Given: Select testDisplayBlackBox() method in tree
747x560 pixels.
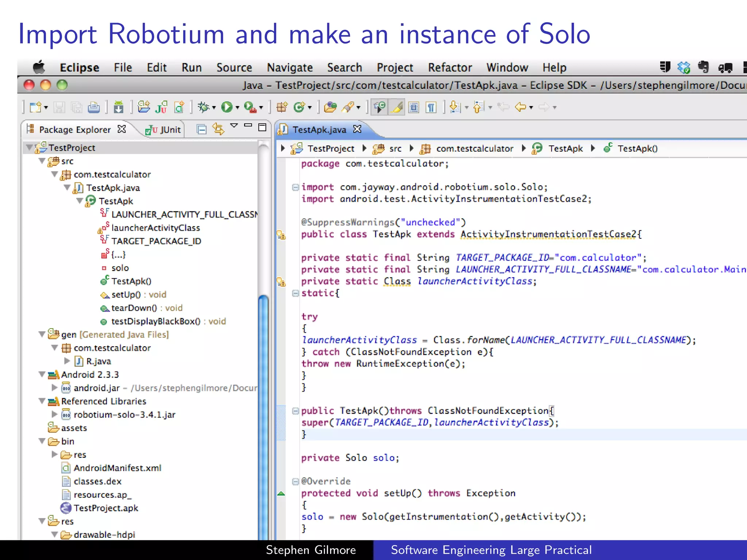Looking at the screenshot, I should (x=163, y=321).
